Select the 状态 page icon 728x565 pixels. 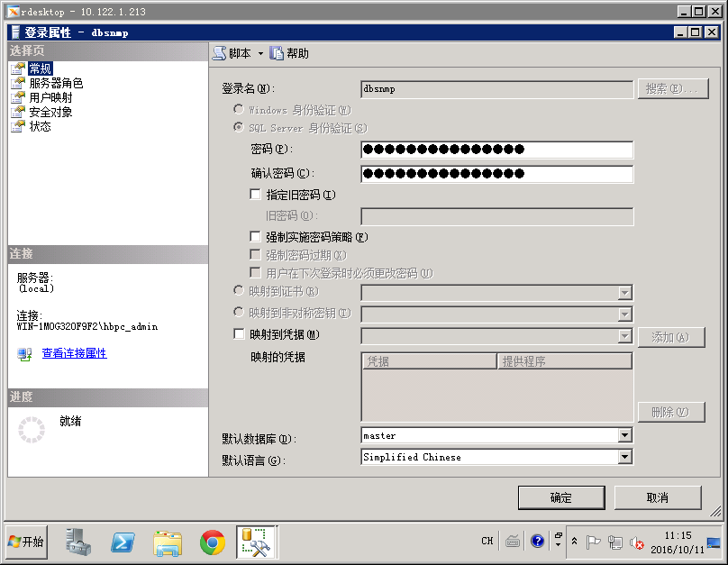pos(18,126)
